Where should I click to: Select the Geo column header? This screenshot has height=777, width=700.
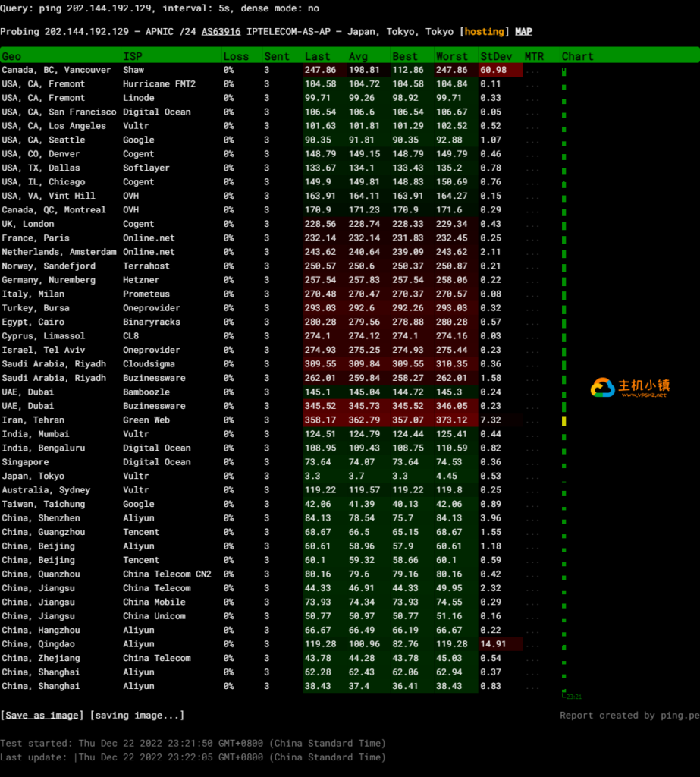12,56
